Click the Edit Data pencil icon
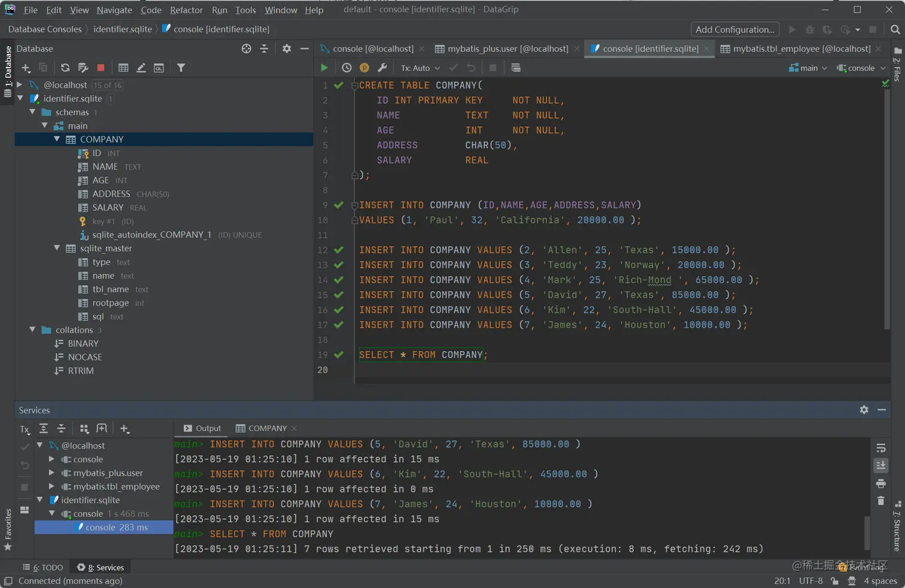This screenshot has height=588, width=905. click(141, 68)
